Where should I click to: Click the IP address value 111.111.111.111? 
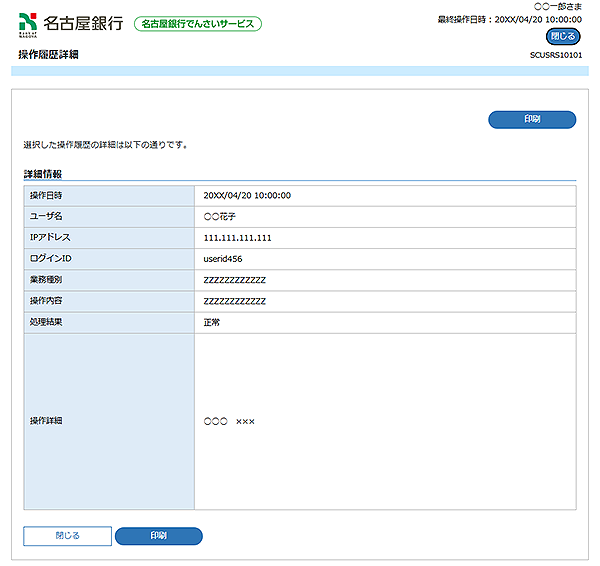tap(237, 238)
